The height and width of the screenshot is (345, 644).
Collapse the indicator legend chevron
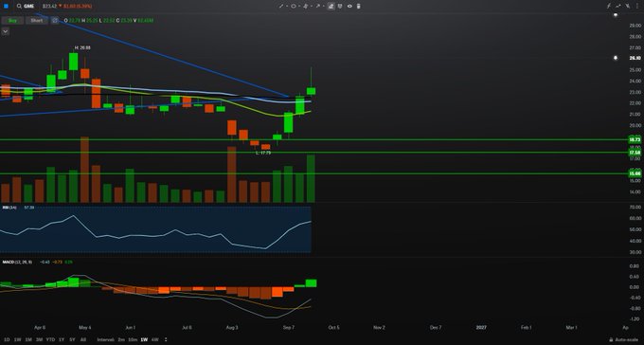[6, 31]
